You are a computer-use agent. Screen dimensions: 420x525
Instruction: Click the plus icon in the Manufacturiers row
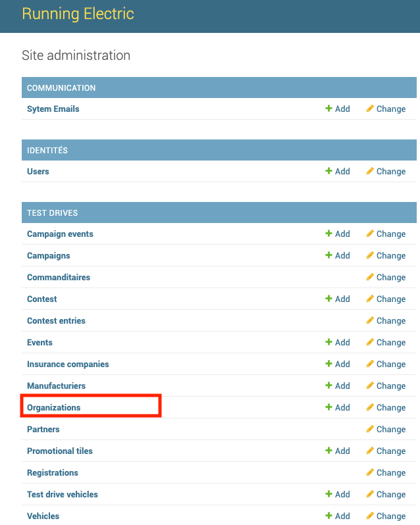pos(328,386)
